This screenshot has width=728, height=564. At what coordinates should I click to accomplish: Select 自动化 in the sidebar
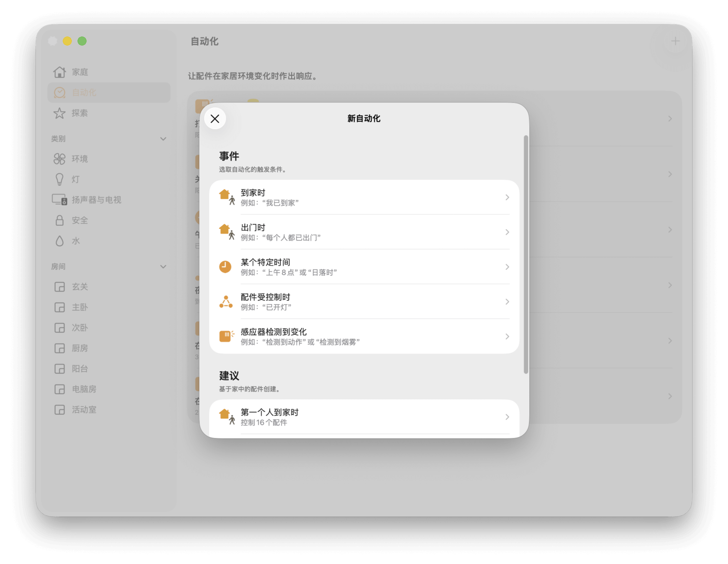109,92
